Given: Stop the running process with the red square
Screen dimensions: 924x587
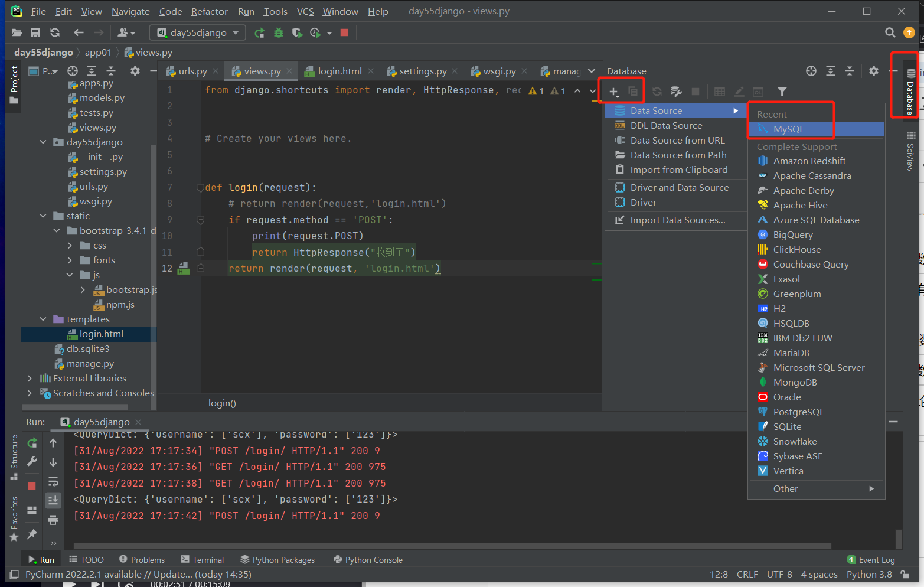Looking at the screenshot, I should tap(344, 33).
